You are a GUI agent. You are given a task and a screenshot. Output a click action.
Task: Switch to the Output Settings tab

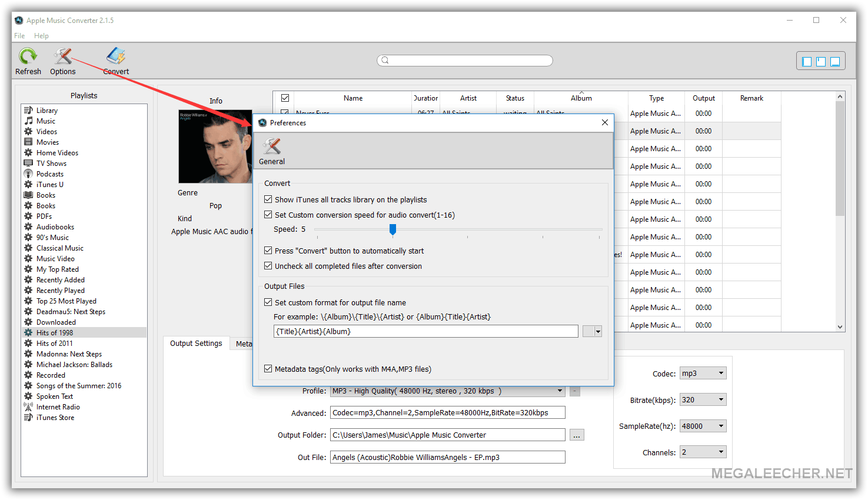click(196, 344)
